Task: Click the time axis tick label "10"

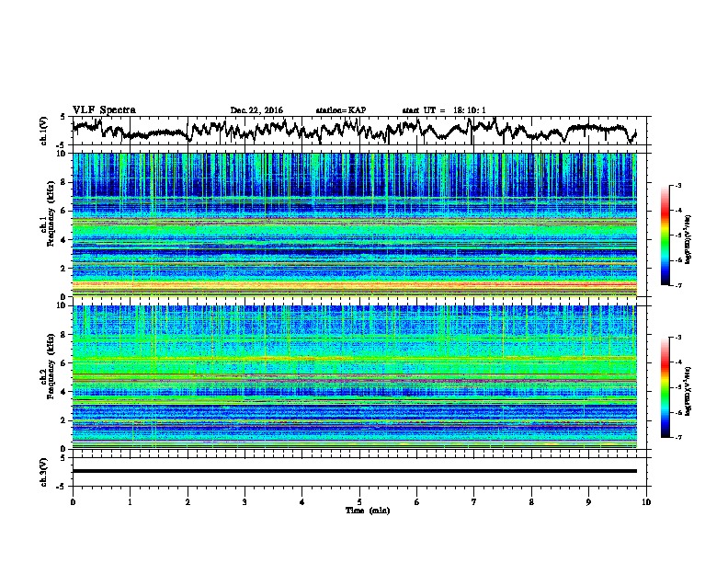Action: tap(646, 501)
